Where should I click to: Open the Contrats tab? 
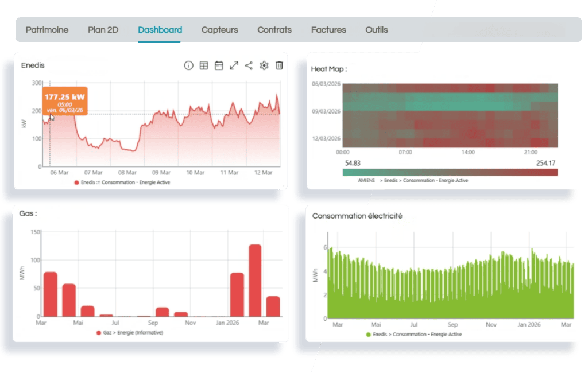[274, 30]
